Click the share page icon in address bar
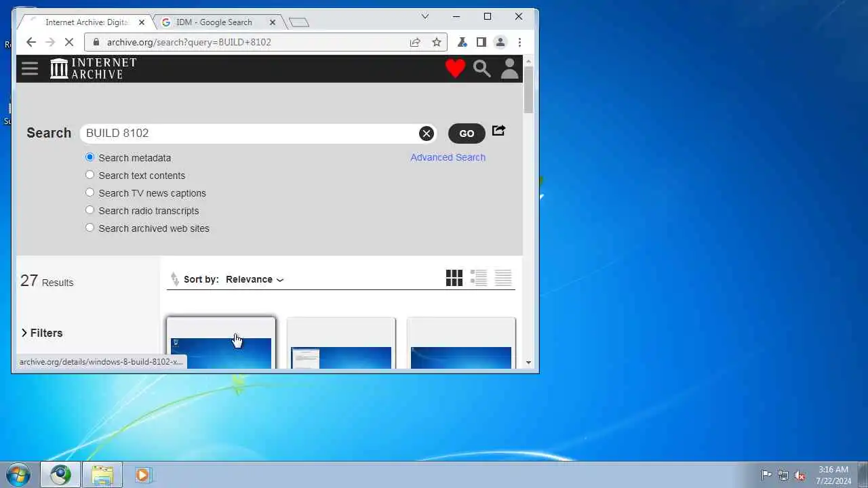The height and width of the screenshot is (488, 868). [x=415, y=42]
